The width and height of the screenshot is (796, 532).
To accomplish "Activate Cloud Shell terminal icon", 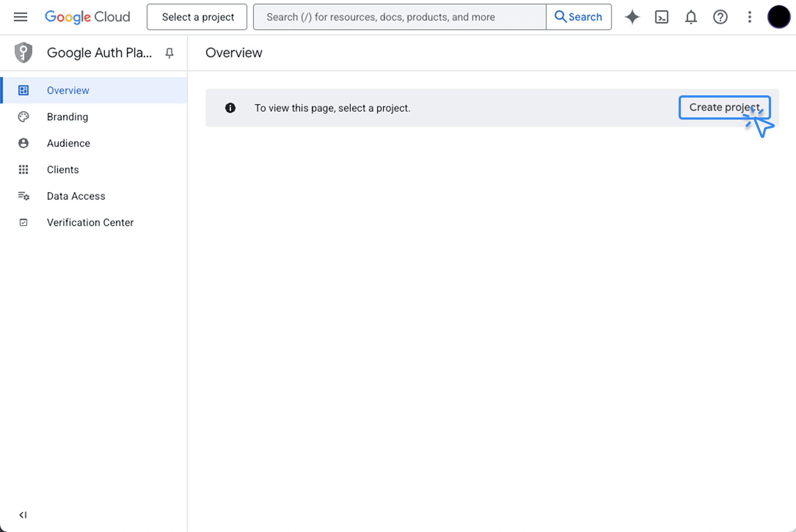I will (661, 17).
